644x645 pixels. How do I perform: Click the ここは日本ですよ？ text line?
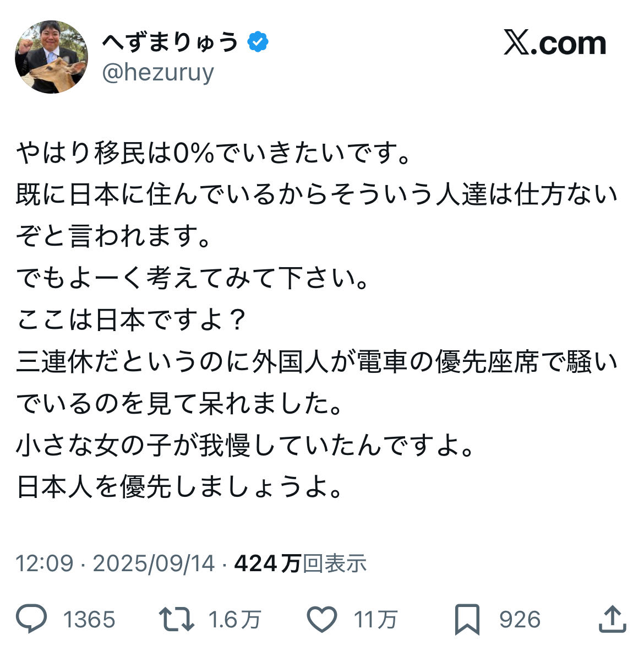[131, 319]
